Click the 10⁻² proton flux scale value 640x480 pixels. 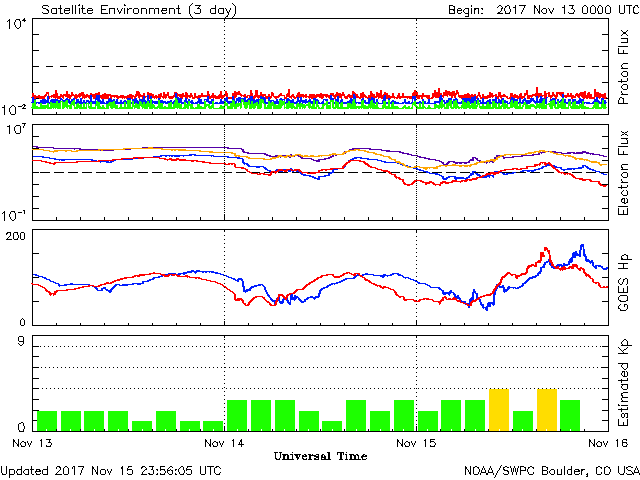coord(14,109)
